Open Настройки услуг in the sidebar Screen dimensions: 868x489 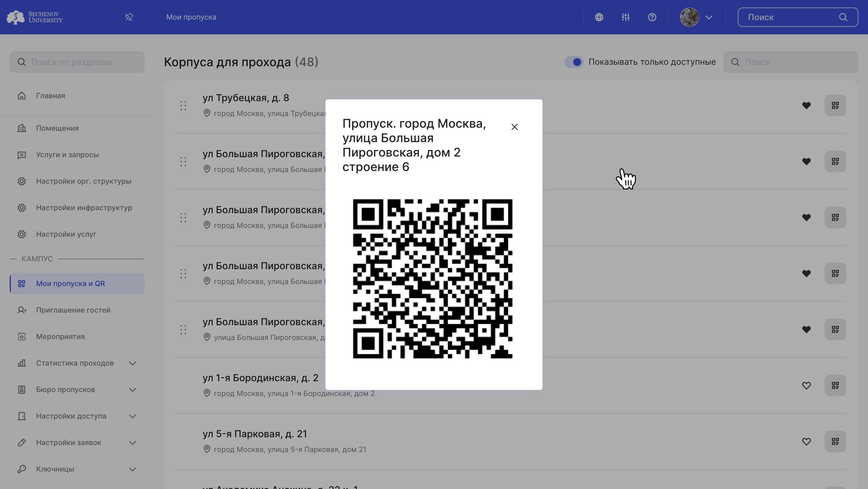[x=77, y=234]
